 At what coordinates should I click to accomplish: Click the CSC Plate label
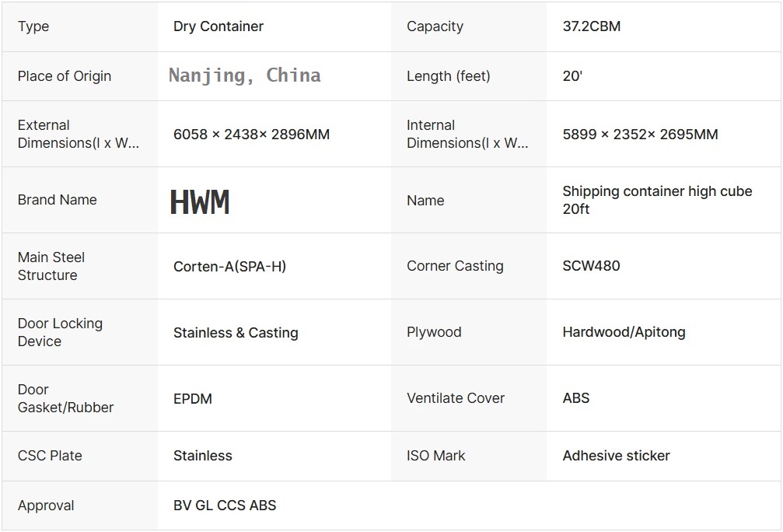[x=50, y=456]
